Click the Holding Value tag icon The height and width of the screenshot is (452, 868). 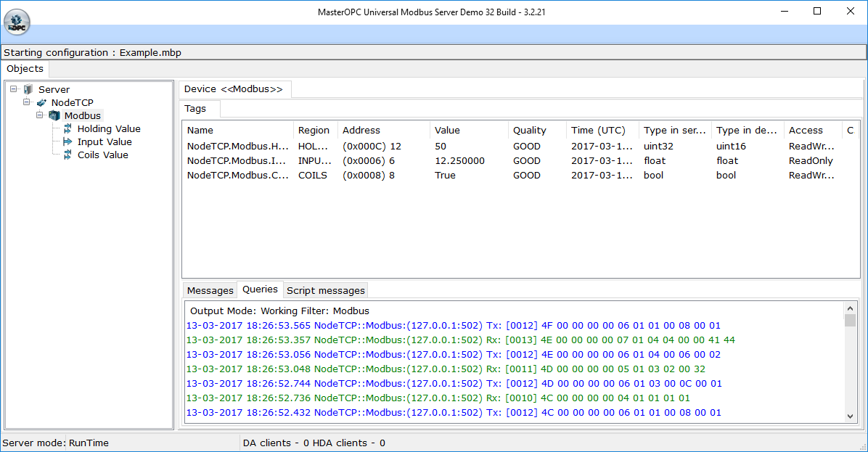pos(67,128)
